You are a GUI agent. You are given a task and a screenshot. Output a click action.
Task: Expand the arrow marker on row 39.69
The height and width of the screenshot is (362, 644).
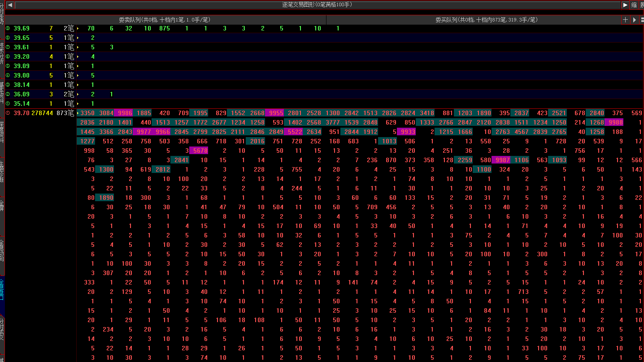pos(78,28)
